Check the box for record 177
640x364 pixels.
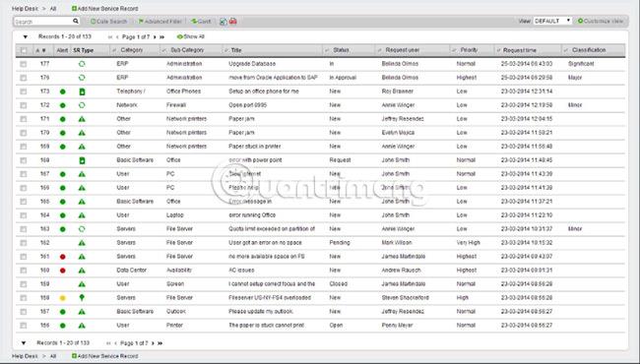click(24, 64)
